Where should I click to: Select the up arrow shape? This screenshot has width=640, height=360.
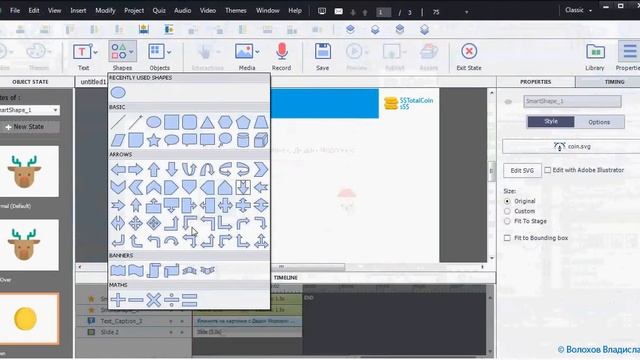(x=153, y=169)
